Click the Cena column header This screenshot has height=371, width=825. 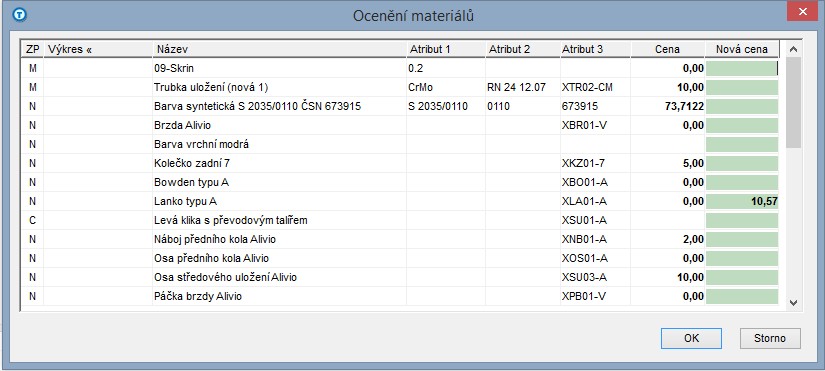668,49
